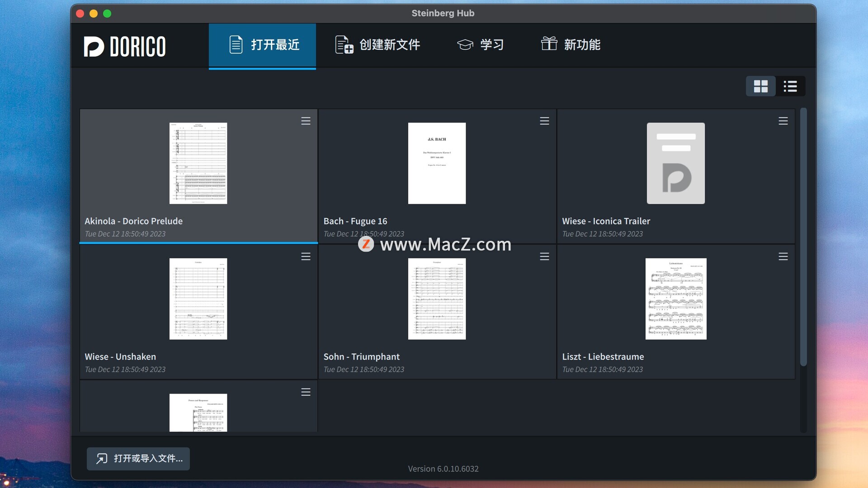Viewport: 868px width, 488px height.
Task: Open Akinola - Dorico Prelude score thumbnail
Action: pyautogui.click(x=198, y=163)
